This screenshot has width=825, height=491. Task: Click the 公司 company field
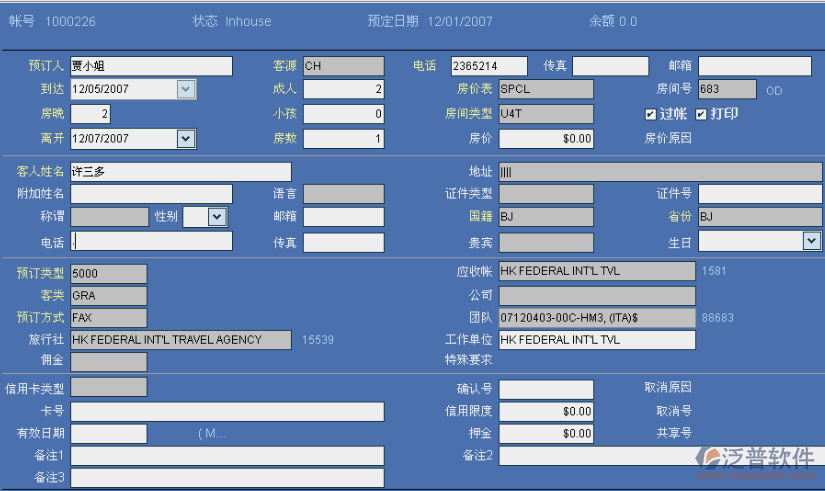click(x=597, y=296)
